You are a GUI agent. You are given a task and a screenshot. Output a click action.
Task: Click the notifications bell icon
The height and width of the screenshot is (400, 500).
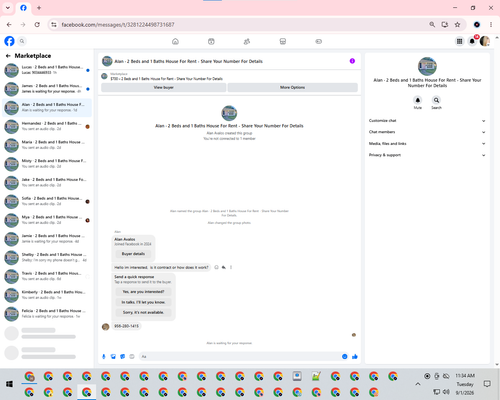472,41
